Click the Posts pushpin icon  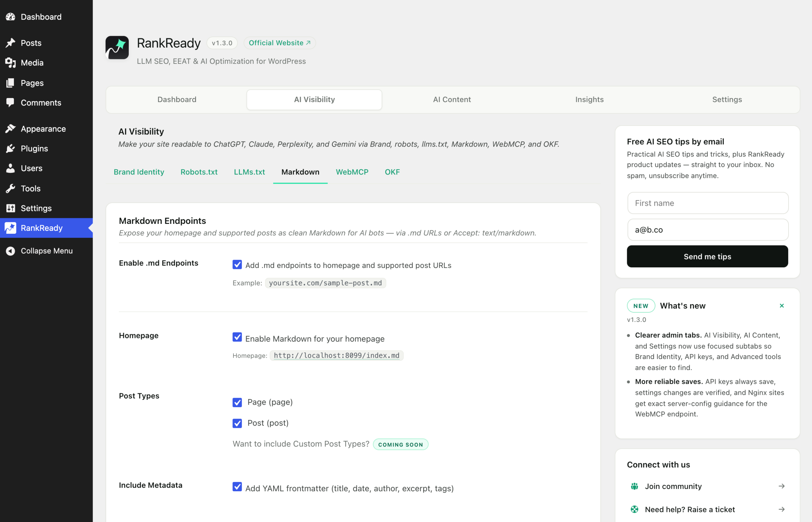(10, 43)
